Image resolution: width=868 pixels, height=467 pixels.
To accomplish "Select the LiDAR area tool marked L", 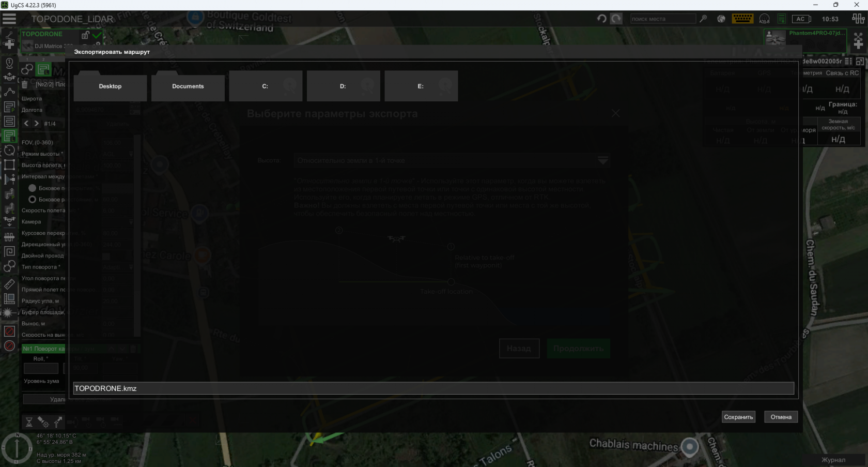I will pos(9,136).
